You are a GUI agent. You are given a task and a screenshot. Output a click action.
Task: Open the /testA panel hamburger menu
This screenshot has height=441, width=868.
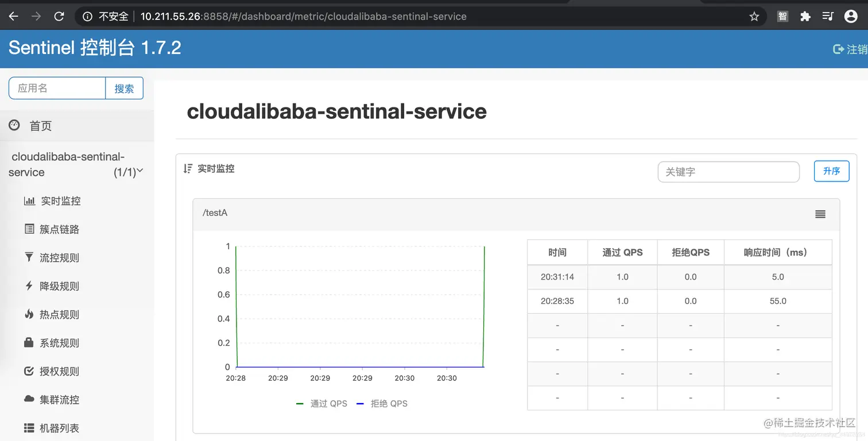tap(820, 214)
